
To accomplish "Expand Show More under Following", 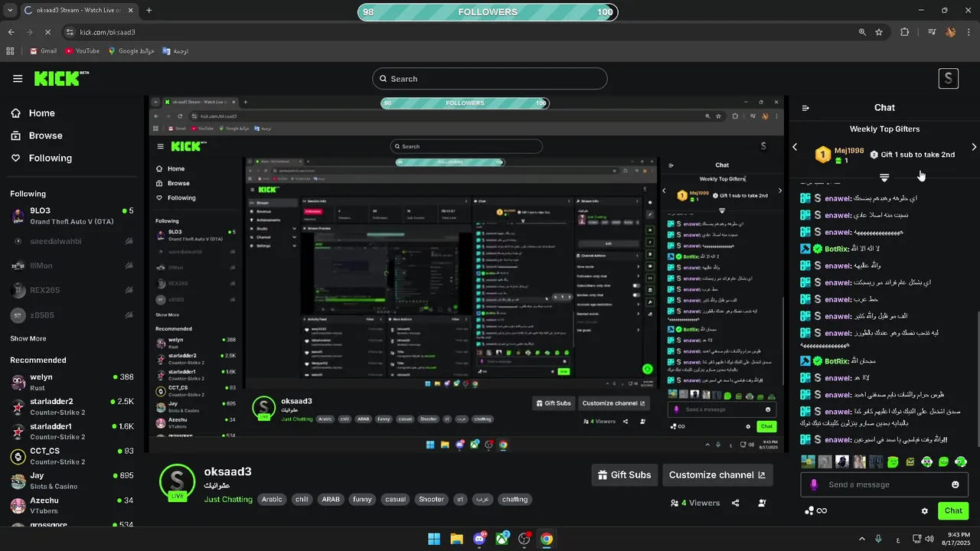I will [28, 338].
